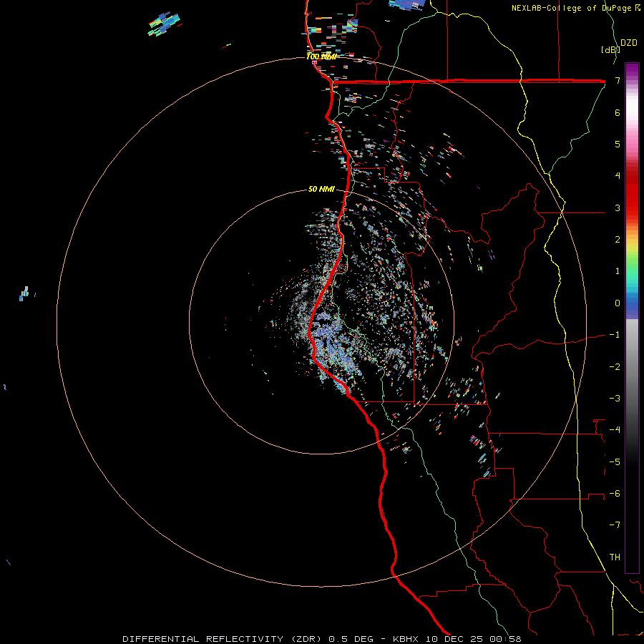Click the 2 value on color scale
This screenshot has width=644, height=644.
click(x=618, y=240)
